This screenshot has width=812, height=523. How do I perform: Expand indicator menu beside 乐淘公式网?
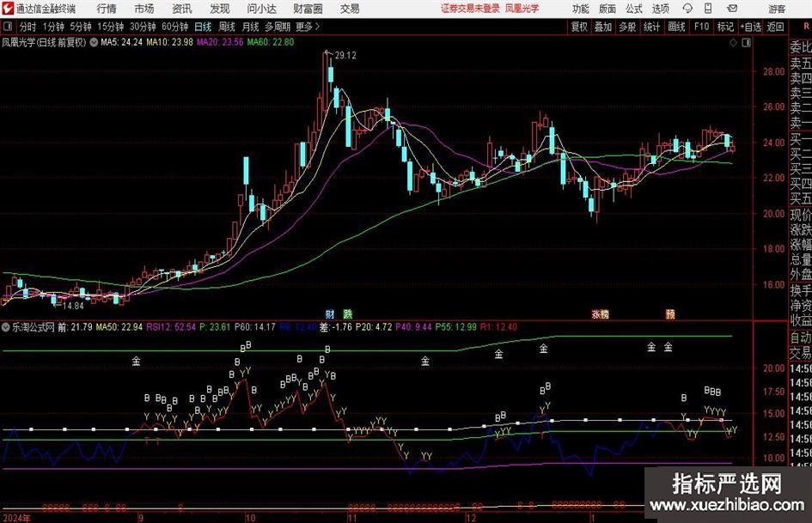tap(6, 327)
